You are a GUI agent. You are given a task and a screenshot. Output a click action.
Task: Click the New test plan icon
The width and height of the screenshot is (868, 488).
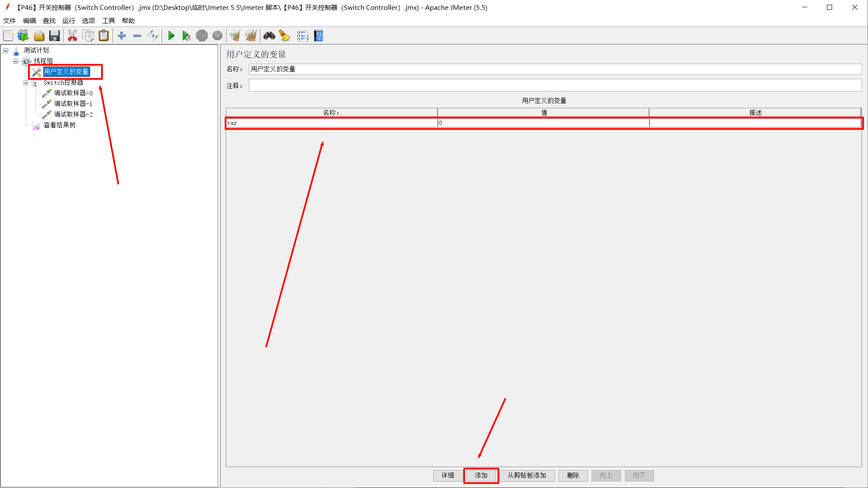pyautogui.click(x=8, y=36)
